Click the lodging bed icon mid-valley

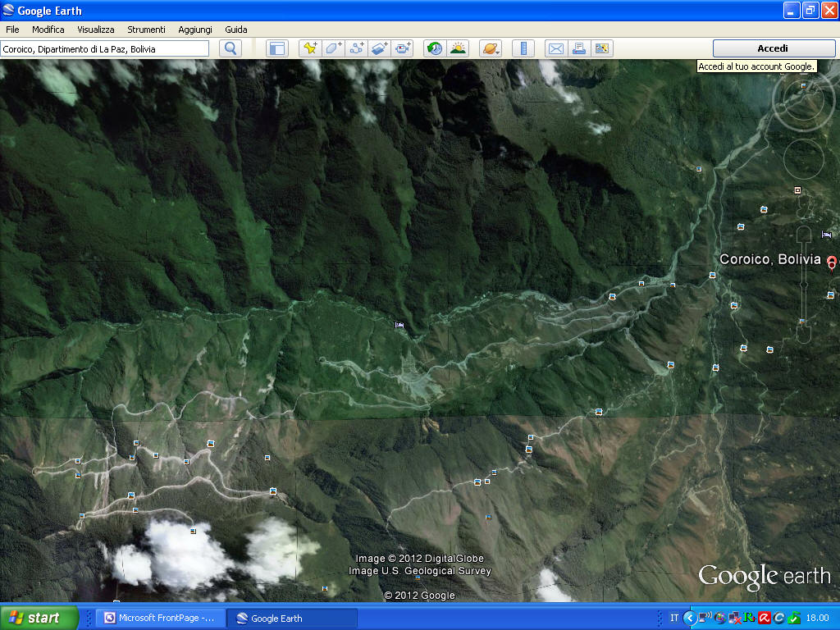tap(399, 325)
